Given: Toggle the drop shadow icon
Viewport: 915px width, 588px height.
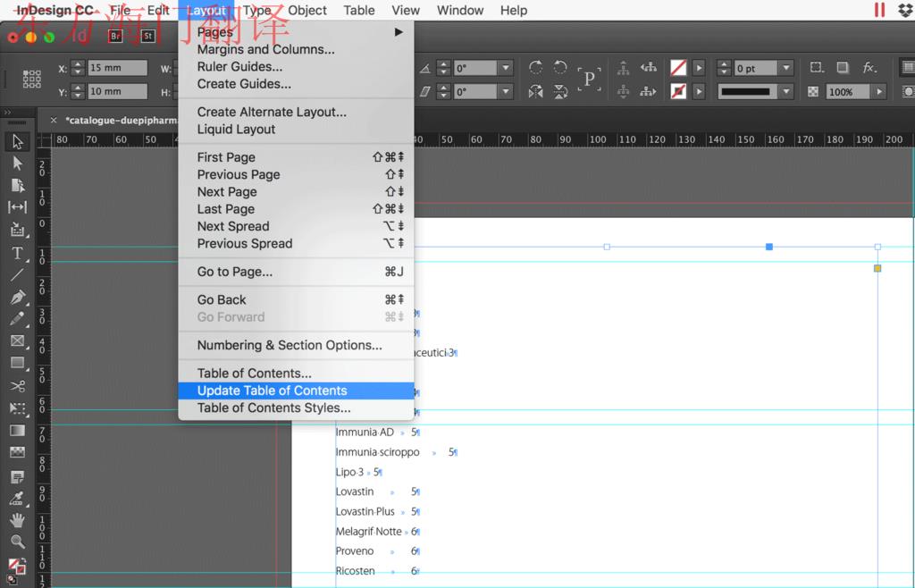Looking at the screenshot, I should pos(843,68).
